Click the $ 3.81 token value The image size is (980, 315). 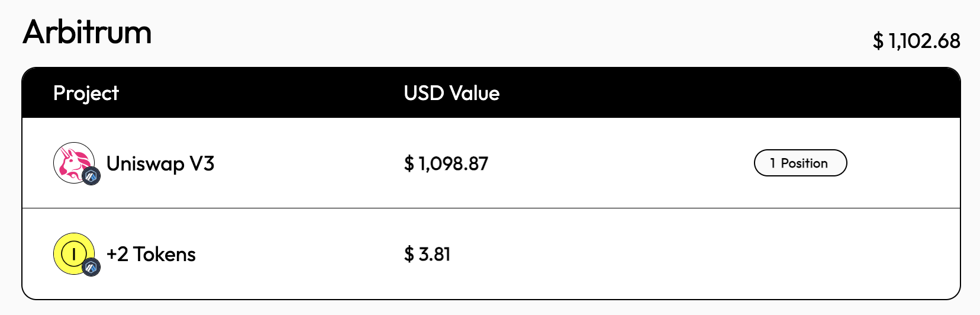[427, 254]
